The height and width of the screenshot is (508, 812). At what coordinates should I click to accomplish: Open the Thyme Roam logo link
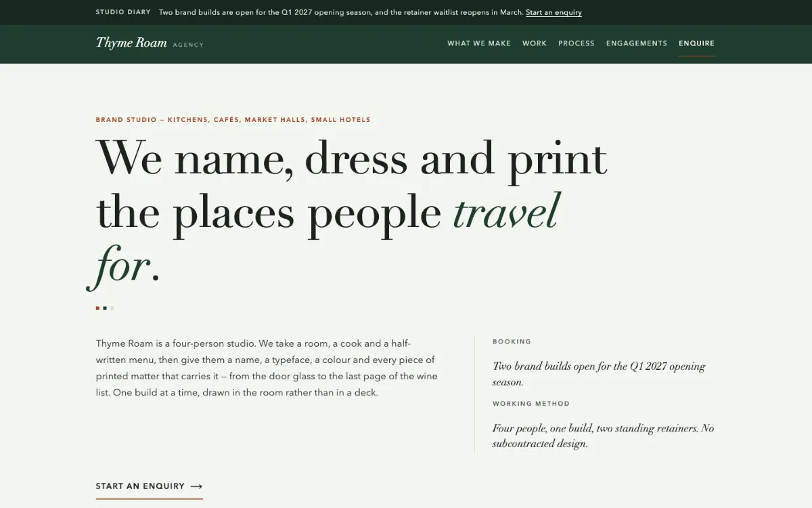tap(150, 43)
